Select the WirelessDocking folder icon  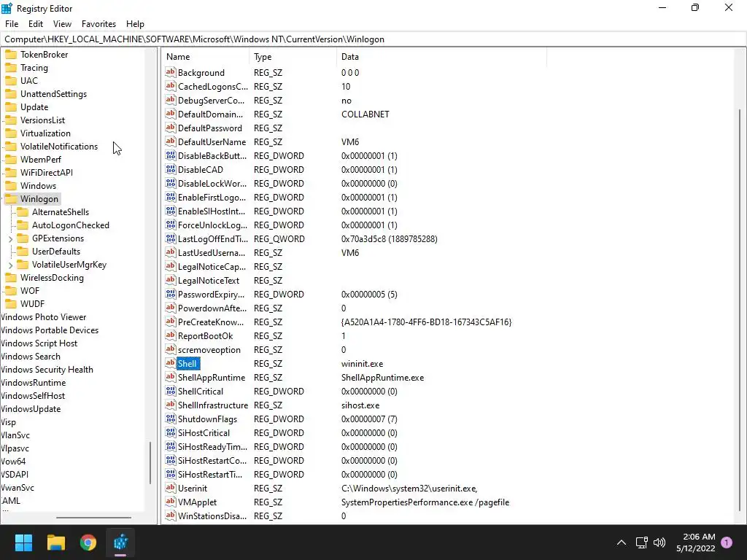11,278
